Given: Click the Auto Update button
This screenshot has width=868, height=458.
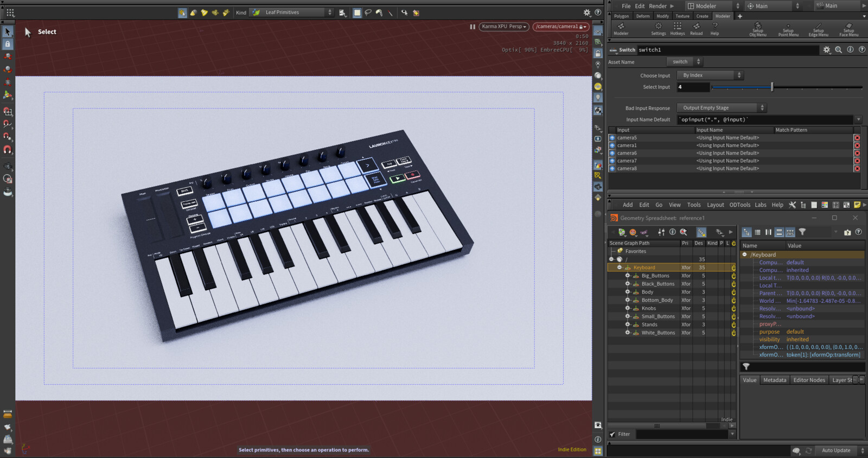Looking at the screenshot, I should click(x=836, y=450).
